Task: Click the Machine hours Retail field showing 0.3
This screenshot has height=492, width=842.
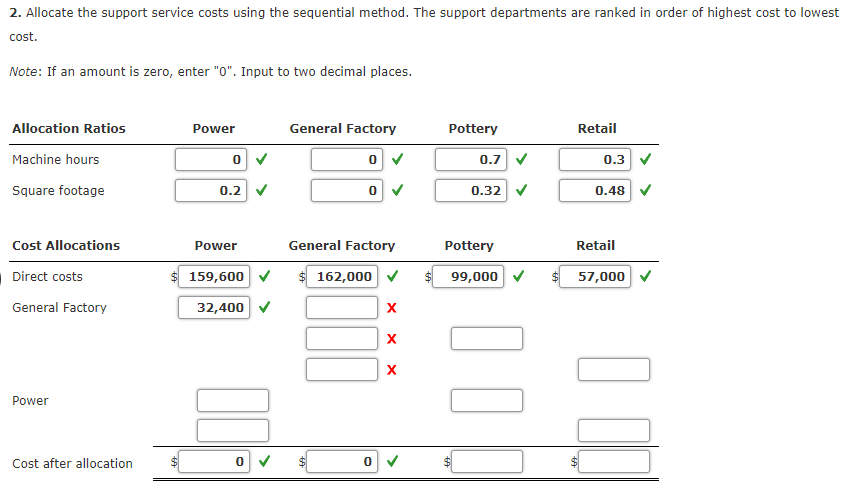Action: pos(595,160)
